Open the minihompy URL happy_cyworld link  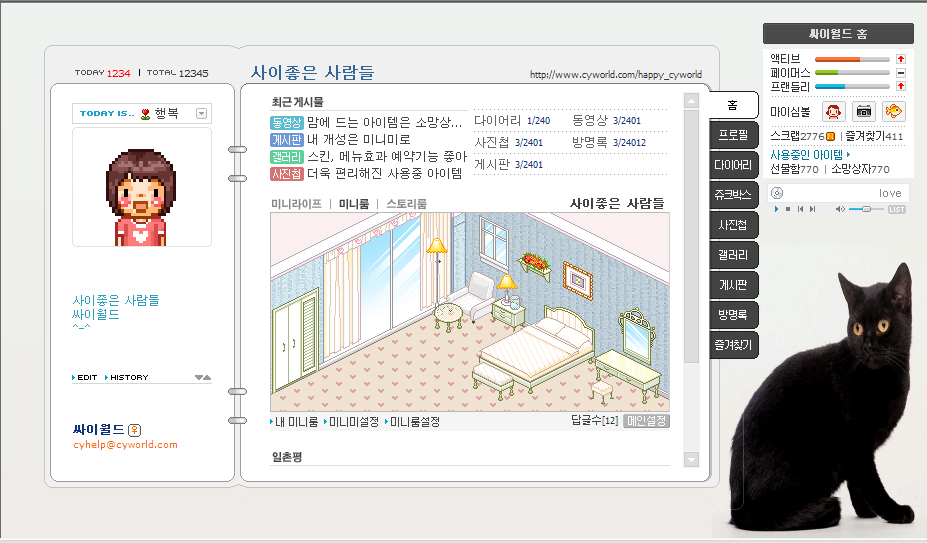tap(615, 75)
